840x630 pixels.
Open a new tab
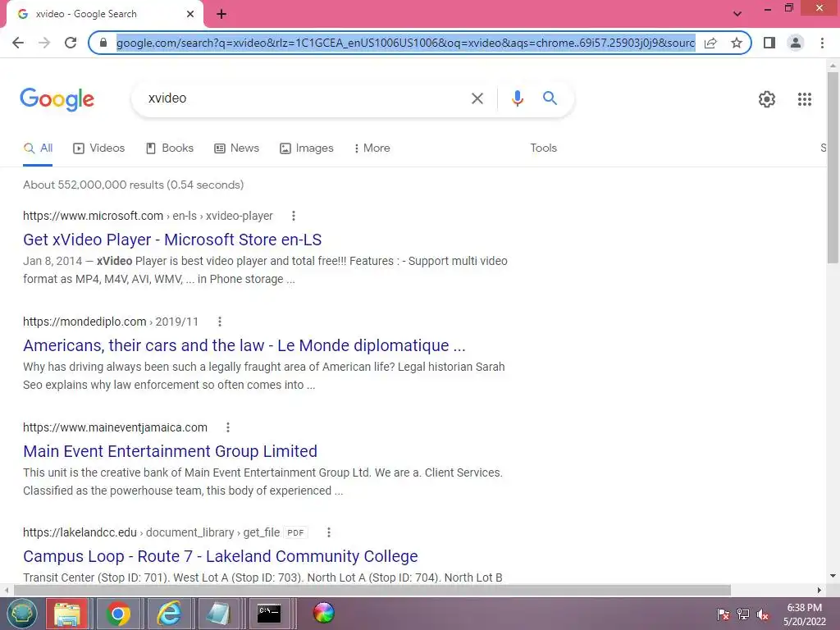coord(221,14)
